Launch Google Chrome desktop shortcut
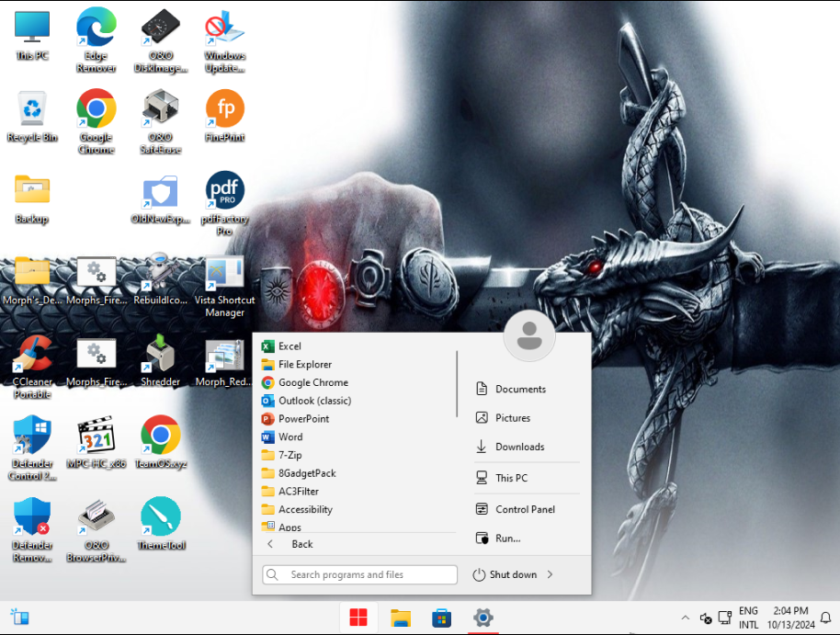This screenshot has height=635, width=840. tap(96, 122)
